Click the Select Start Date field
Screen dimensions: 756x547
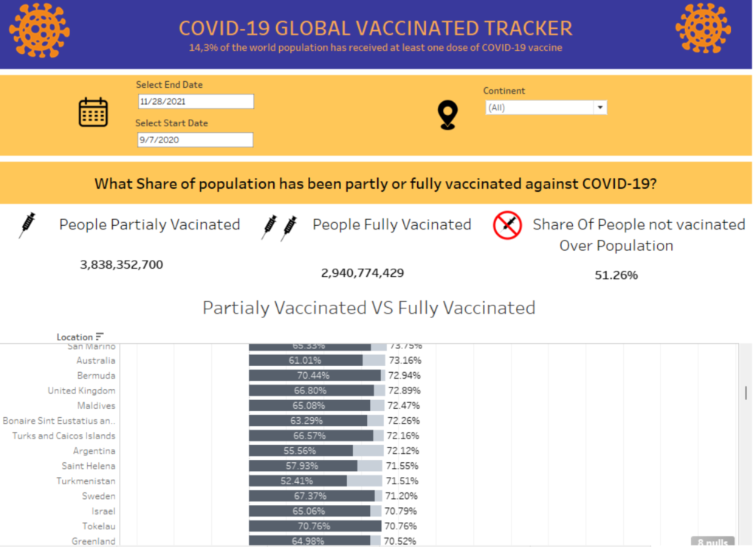[196, 140]
